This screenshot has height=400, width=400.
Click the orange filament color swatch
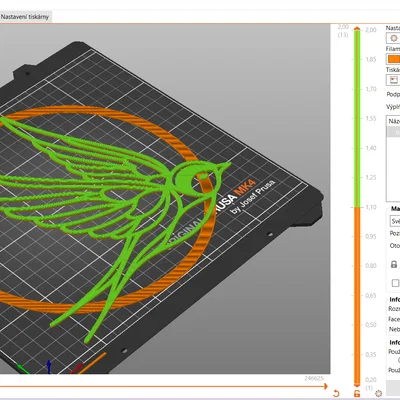click(394, 59)
